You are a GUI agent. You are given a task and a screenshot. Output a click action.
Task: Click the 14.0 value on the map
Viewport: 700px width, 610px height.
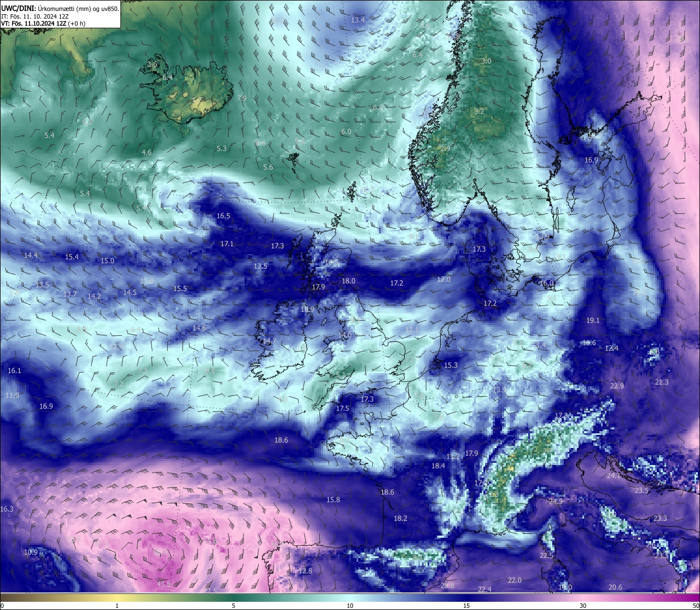coord(345,335)
